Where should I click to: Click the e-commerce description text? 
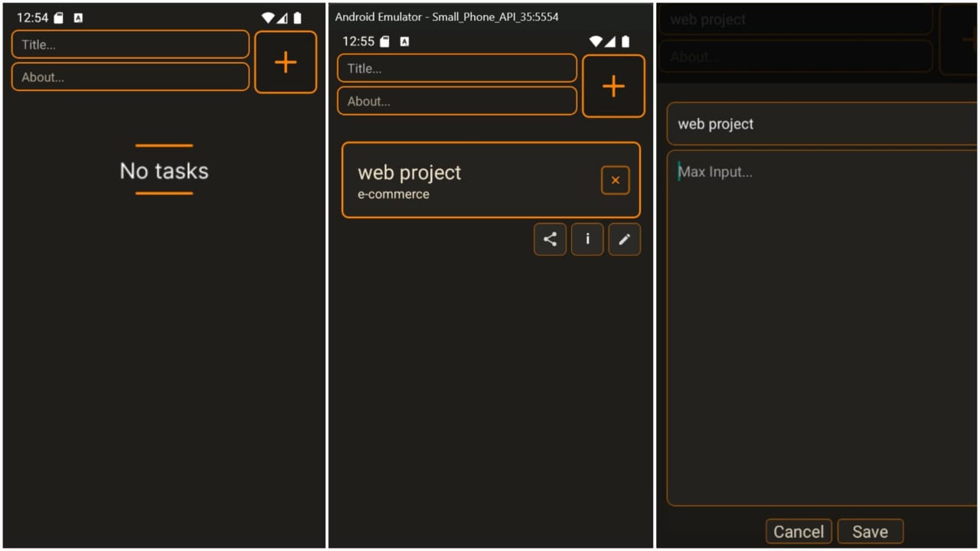394,194
